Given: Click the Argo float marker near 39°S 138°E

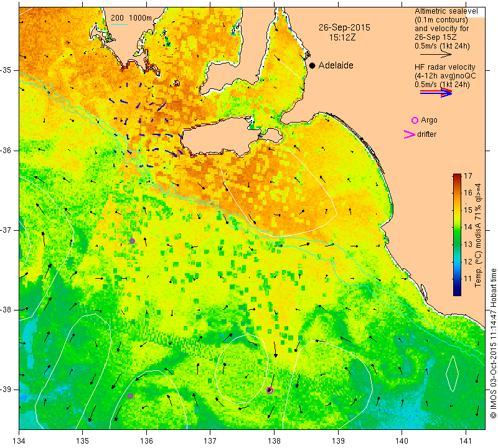Looking at the screenshot, I should coord(270,391).
